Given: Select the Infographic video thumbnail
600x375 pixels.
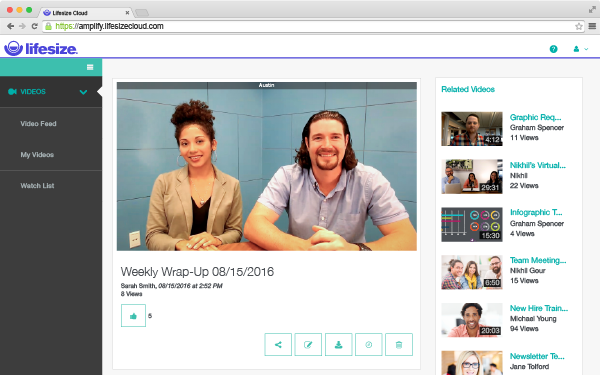Looking at the screenshot, I should 472,225.
